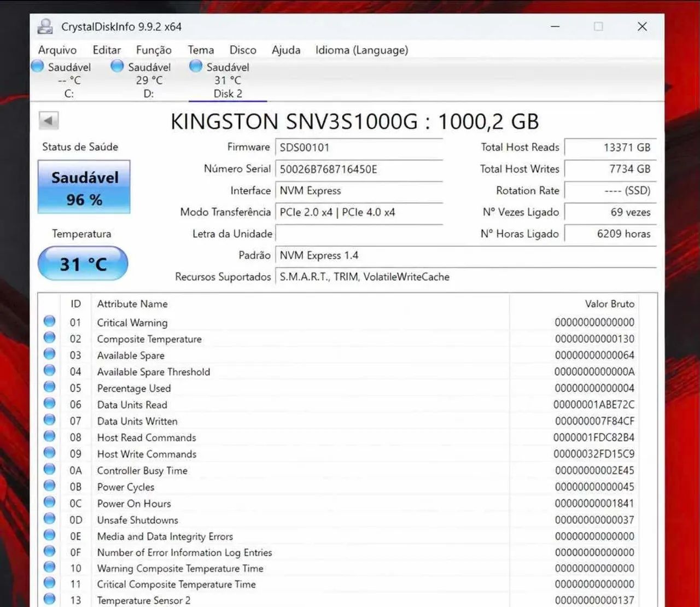This screenshot has width=700, height=607.
Task: Click the status icon for Media and Data Integrity Errors
Action: pos(50,534)
